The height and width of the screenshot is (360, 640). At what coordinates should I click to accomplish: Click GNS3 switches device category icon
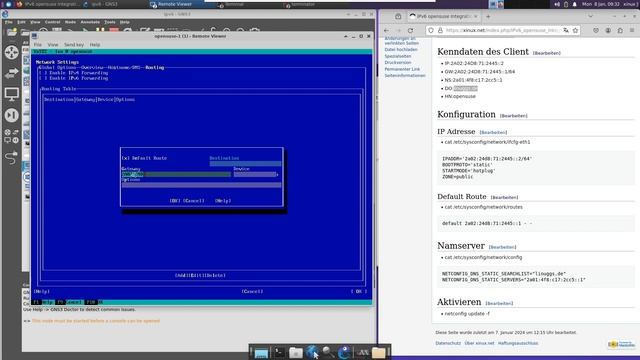[x=11, y=73]
